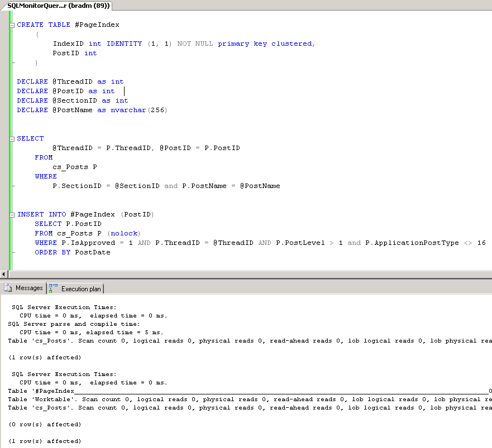Click the WHERE keyword above P.SectionID
492x448 pixels.
pos(46,176)
